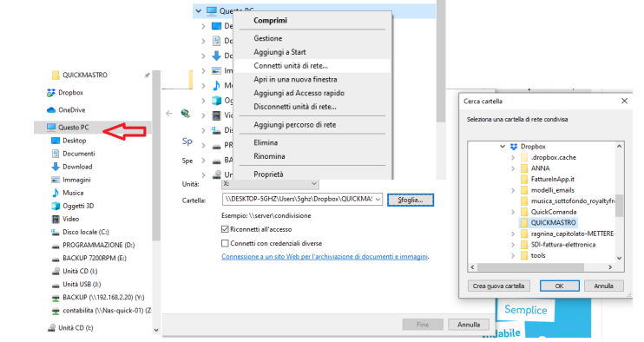The image size is (644, 342).
Task: Click Annulla button in the wizard dialog
Action: (x=468, y=325)
